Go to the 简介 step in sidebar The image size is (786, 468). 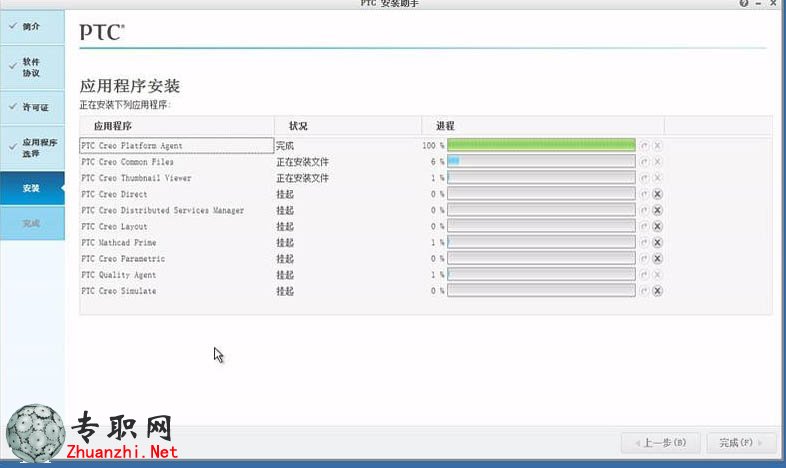coord(32,27)
